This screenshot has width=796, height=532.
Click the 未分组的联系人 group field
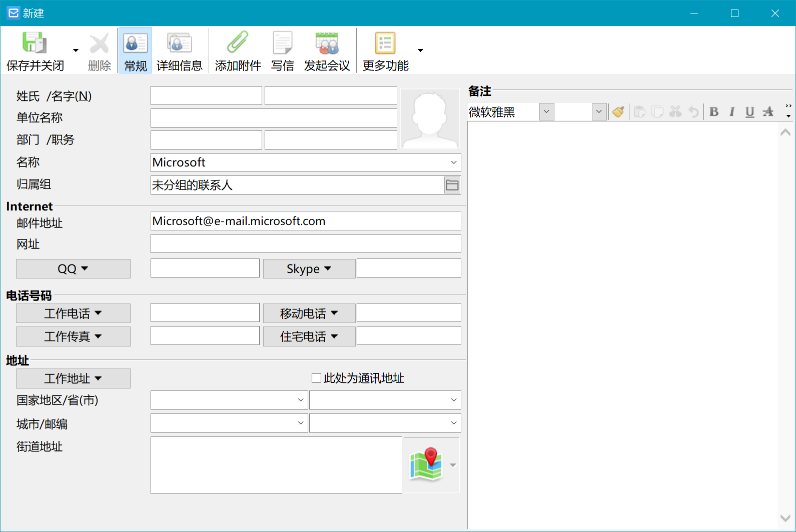pos(297,185)
